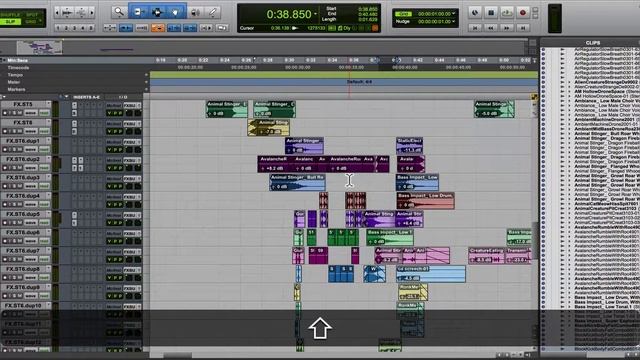The width and height of the screenshot is (640, 360).
Task: Click Return to Zero transport button
Action: (x=475, y=28)
